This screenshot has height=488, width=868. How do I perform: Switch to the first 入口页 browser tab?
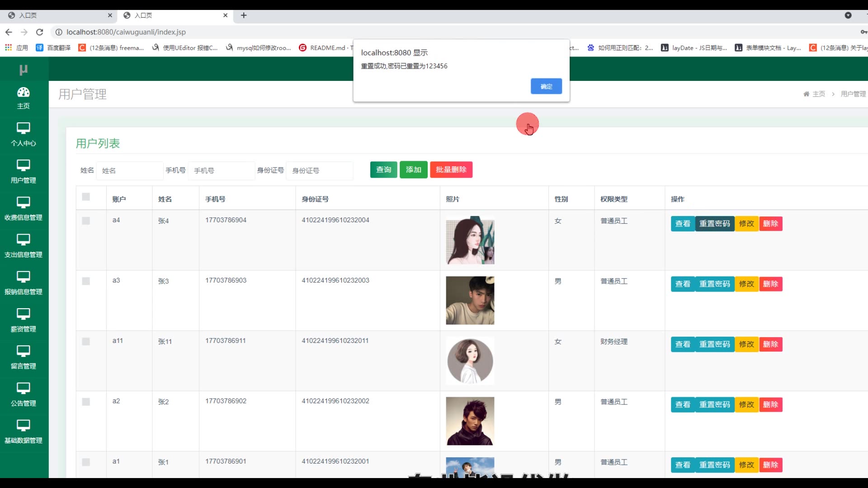pyautogui.click(x=59, y=15)
